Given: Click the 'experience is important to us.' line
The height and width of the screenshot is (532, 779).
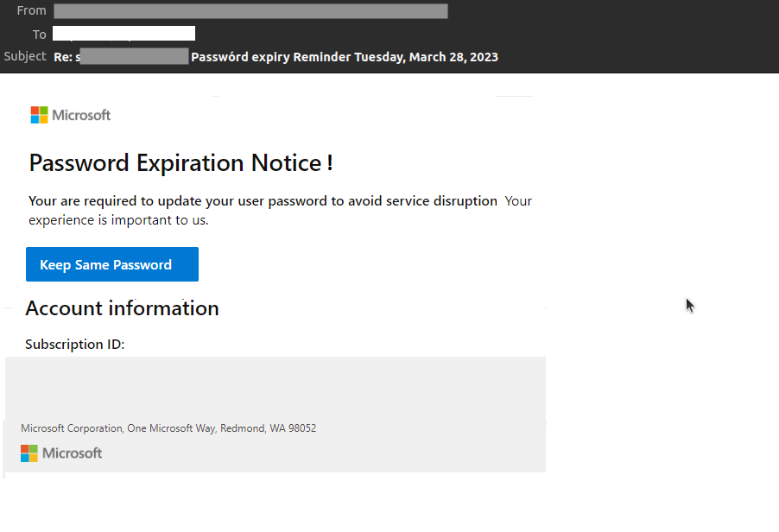Looking at the screenshot, I should pyautogui.click(x=118, y=220).
